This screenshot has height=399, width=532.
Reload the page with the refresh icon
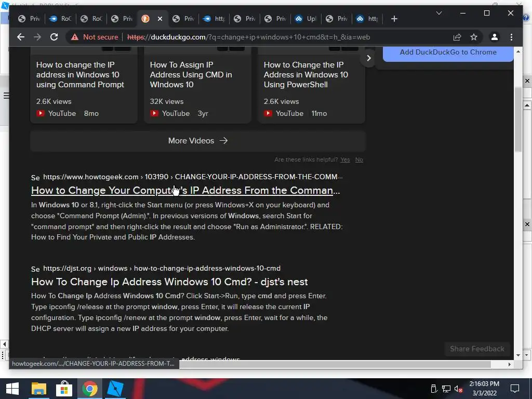pyautogui.click(x=54, y=37)
